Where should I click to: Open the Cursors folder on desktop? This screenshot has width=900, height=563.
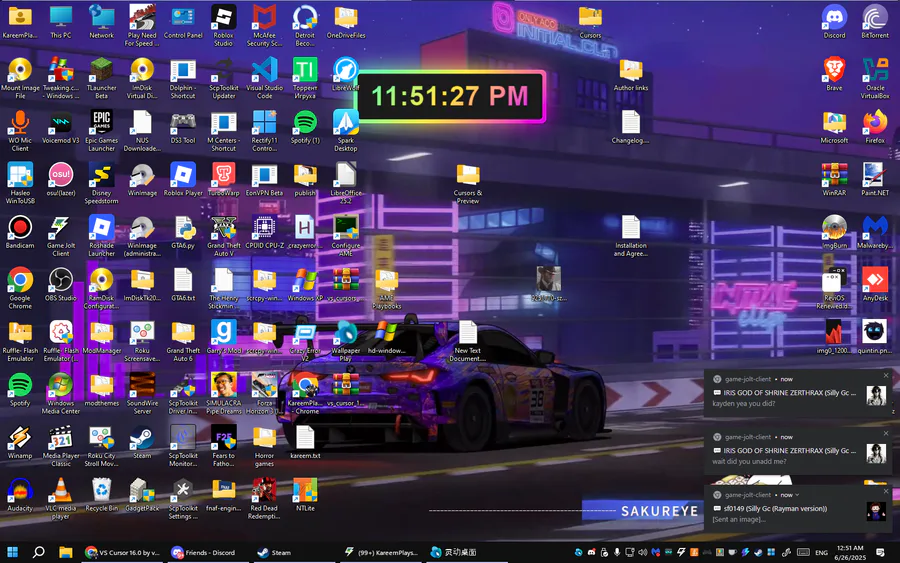590,22
